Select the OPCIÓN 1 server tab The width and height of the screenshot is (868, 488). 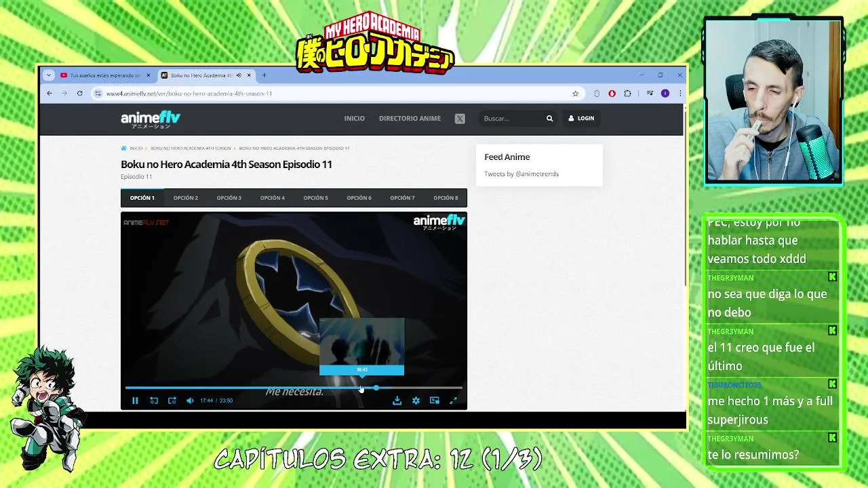(x=142, y=198)
